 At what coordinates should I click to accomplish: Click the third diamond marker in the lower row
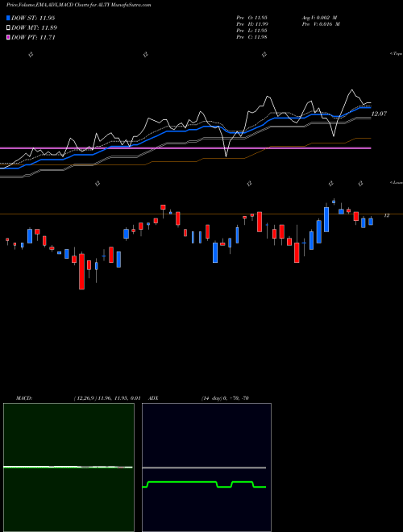[x=331, y=184]
